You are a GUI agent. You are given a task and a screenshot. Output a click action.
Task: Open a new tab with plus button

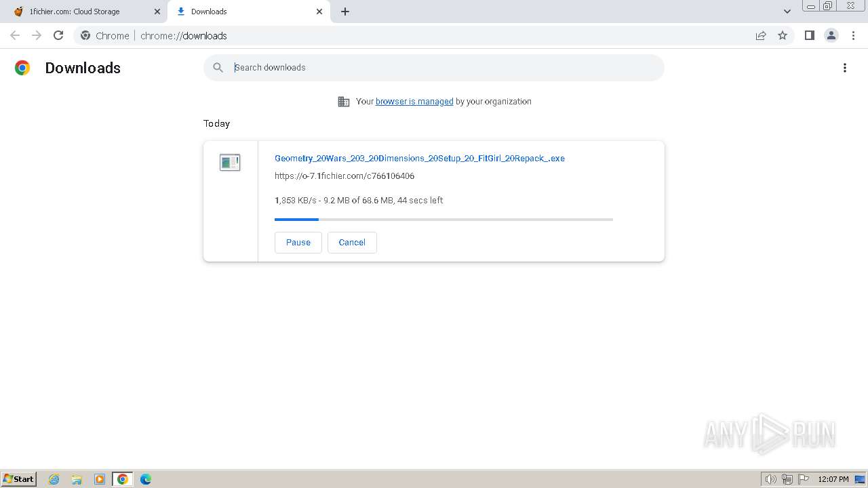pos(345,12)
